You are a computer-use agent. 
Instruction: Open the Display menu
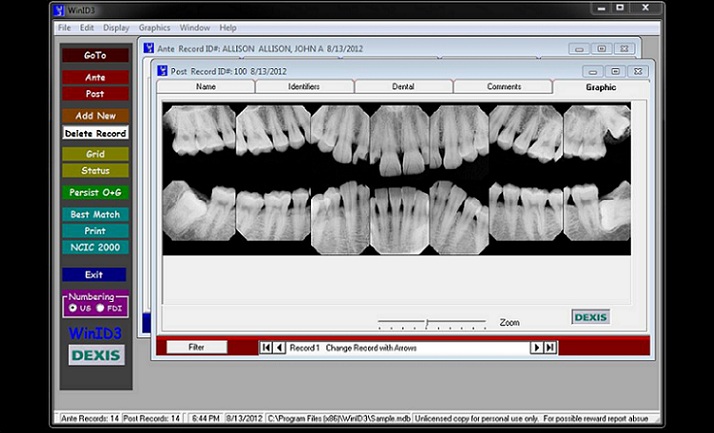click(x=116, y=28)
